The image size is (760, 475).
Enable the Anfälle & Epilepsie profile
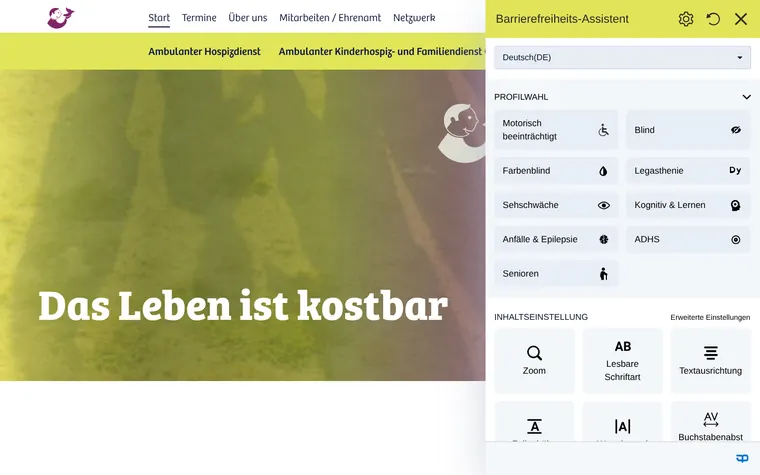click(556, 239)
